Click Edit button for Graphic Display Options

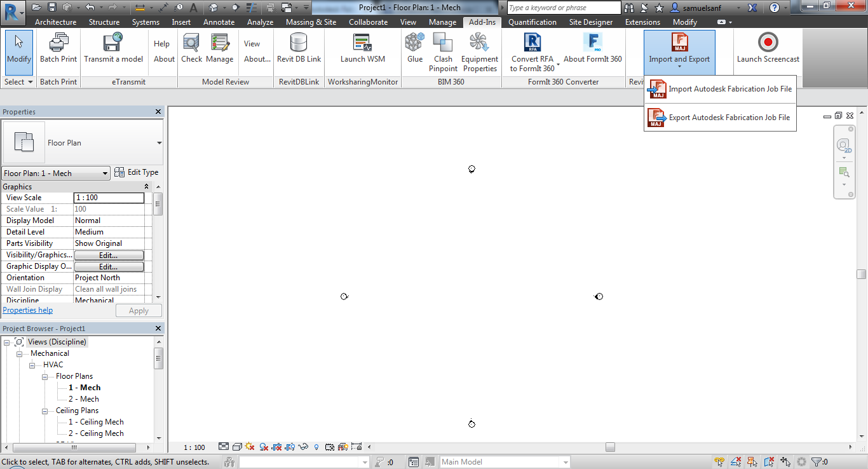tap(109, 266)
